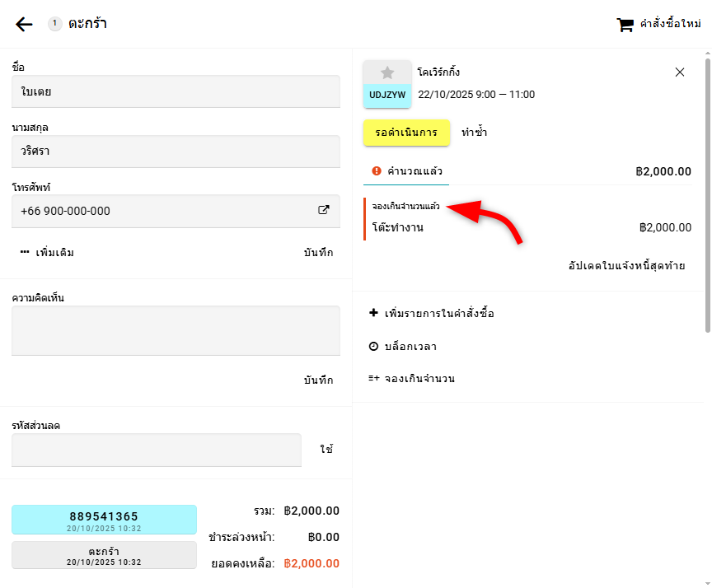Screen dimensions: 712x588
Task: Click the shopping cart new order icon
Action: (x=625, y=25)
